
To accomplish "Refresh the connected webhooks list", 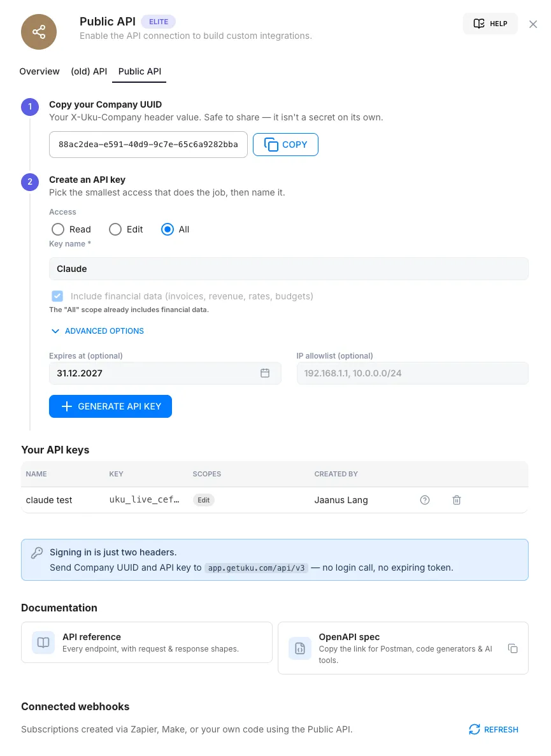I will [494, 729].
